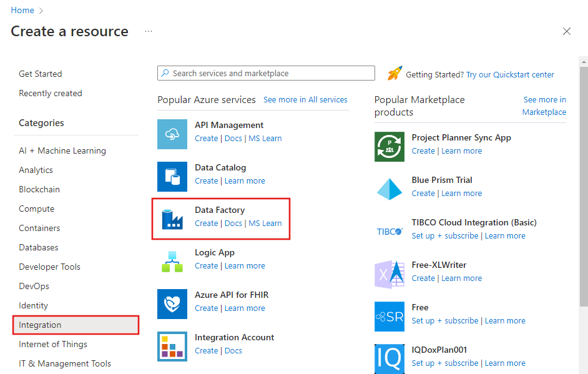Click the API Management service icon
Viewport: 588px width, 374px height.
pyautogui.click(x=172, y=134)
